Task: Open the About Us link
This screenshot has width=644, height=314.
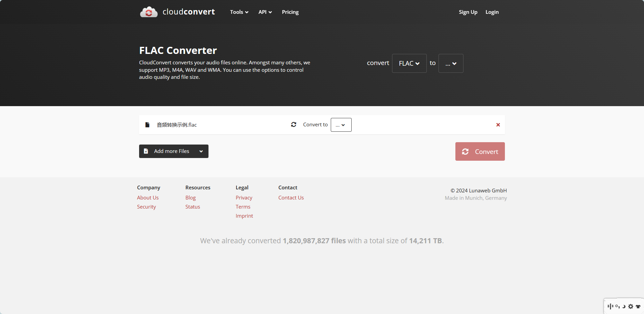Action: (148, 198)
